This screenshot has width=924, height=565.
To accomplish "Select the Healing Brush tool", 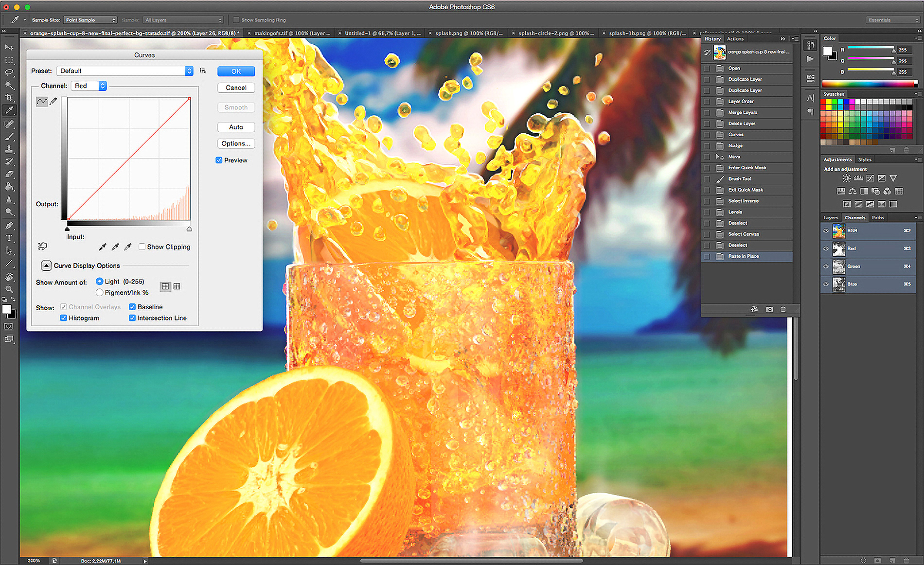I will [x=9, y=124].
